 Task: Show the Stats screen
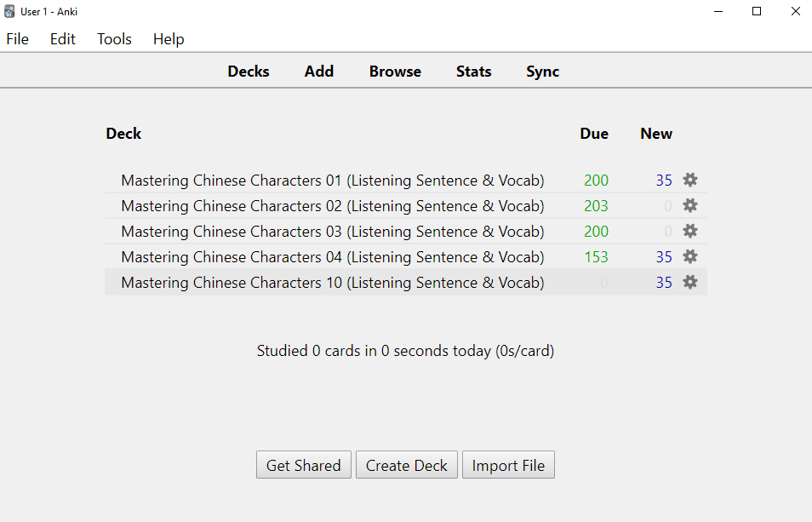[474, 72]
